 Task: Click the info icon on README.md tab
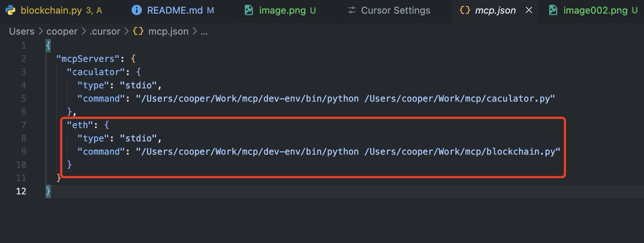click(x=136, y=10)
